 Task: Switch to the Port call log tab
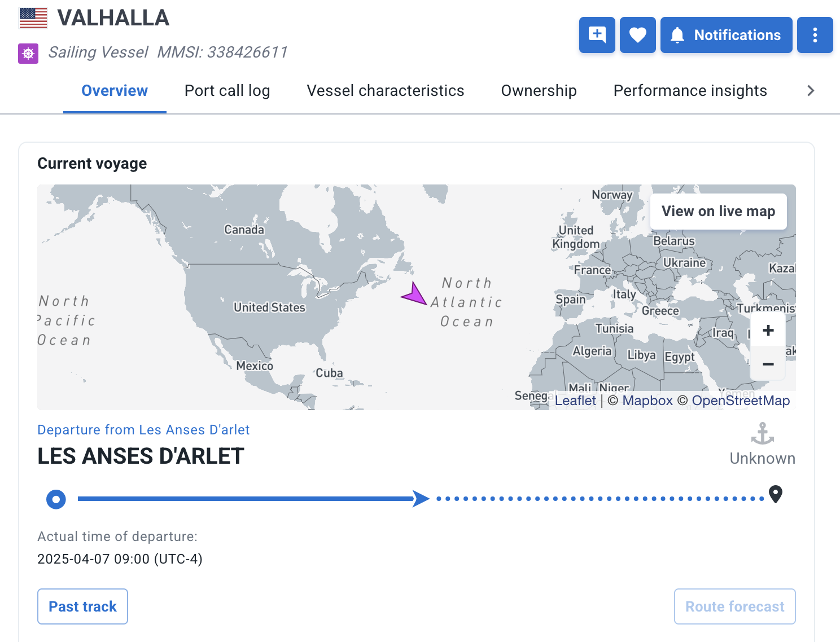[227, 91]
